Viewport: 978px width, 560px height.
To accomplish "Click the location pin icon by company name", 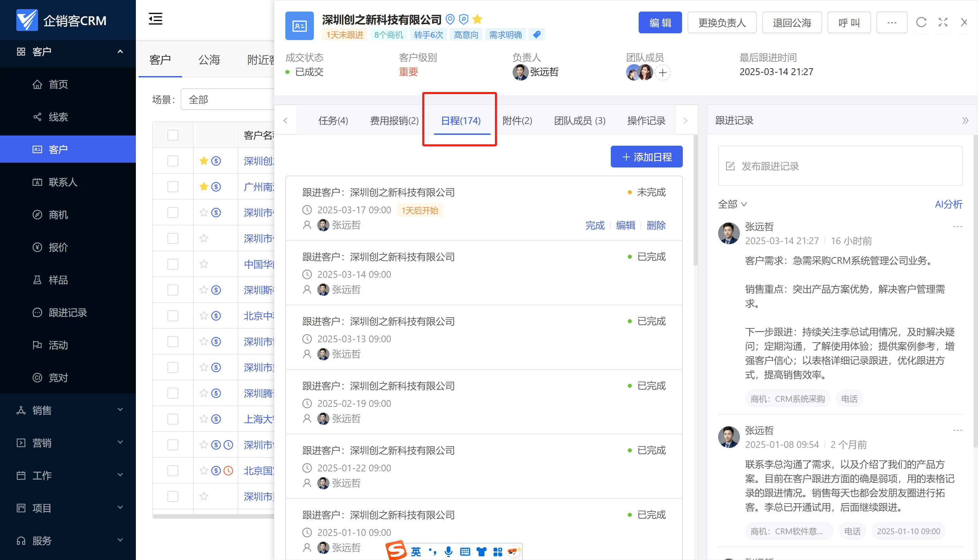I will pos(450,19).
